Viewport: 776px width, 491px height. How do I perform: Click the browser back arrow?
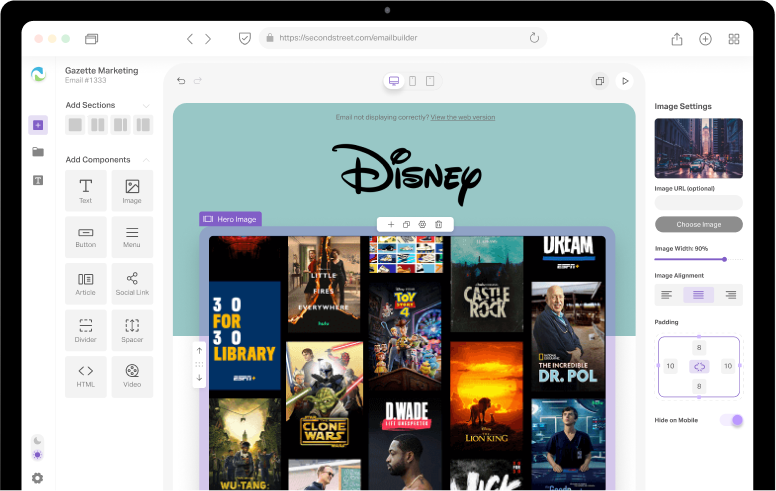[190, 39]
